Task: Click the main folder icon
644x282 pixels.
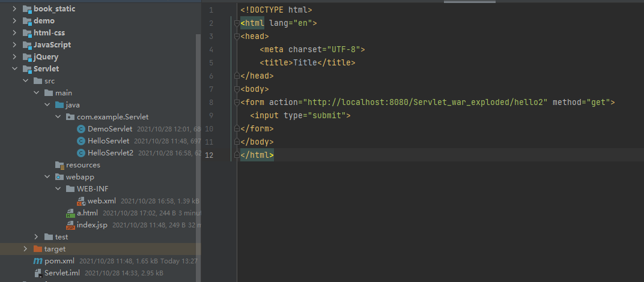Action: pyautogui.click(x=49, y=93)
